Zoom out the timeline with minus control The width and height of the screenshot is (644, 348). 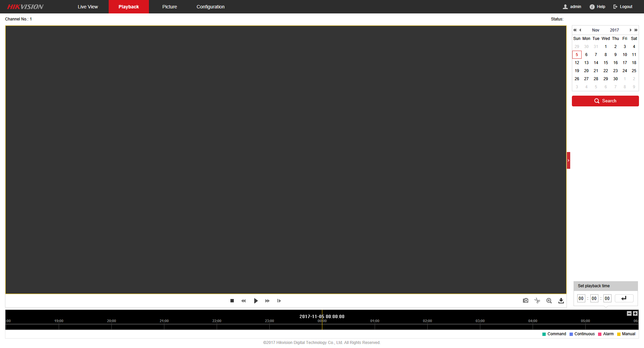click(629, 313)
